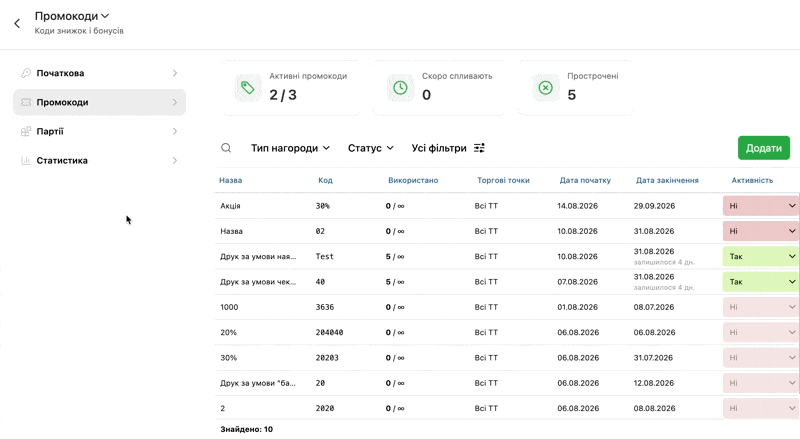Click the Початкова key icon in sidebar
The width and height of the screenshot is (800, 439).
click(26, 73)
